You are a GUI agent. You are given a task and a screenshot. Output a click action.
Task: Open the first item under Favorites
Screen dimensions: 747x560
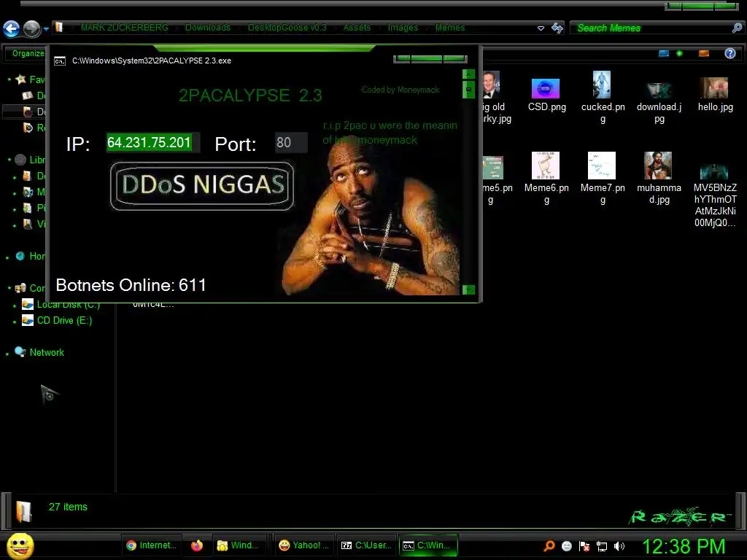(x=28, y=96)
